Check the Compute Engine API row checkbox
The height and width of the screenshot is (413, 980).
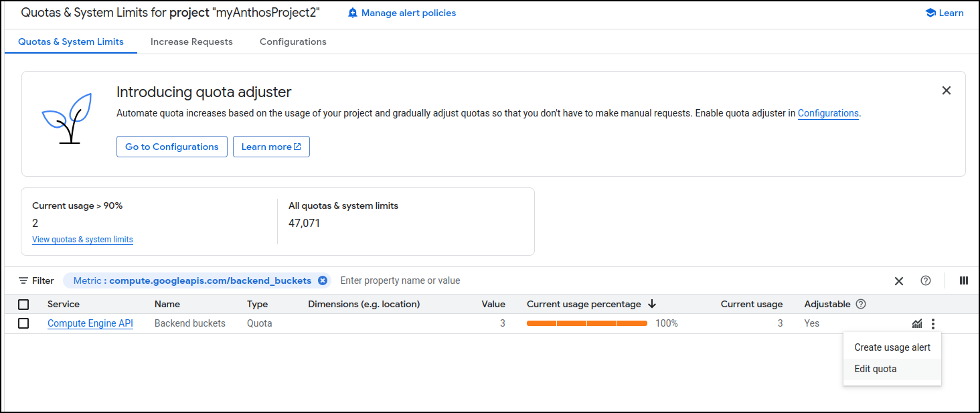pos(23,323)
